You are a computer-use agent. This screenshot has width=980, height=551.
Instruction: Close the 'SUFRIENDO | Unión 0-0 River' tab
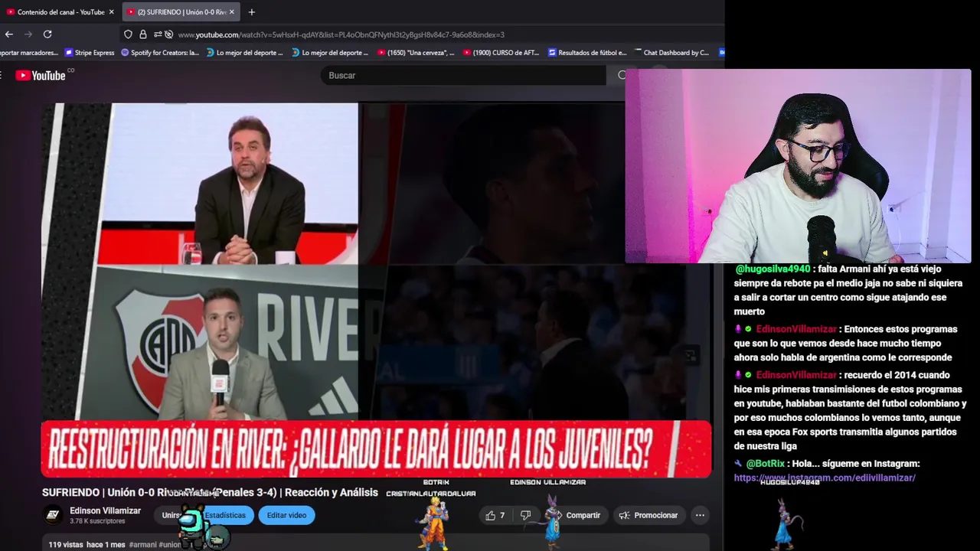point(232,12)
